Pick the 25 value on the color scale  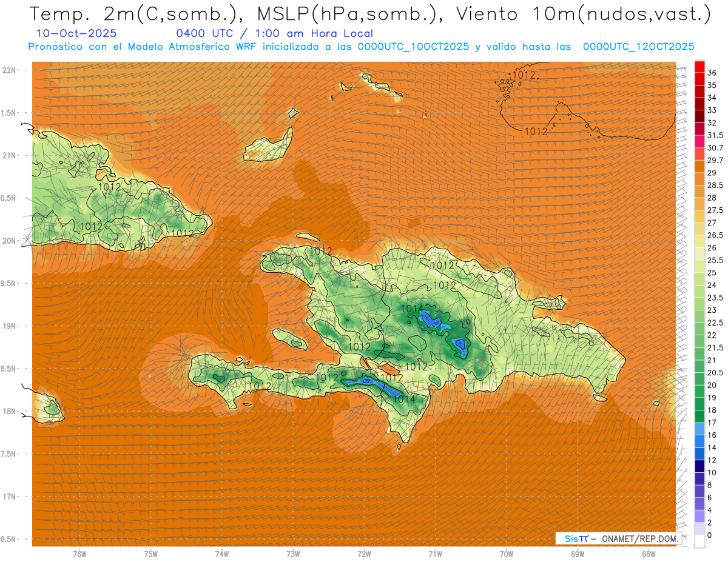(712, 272)
